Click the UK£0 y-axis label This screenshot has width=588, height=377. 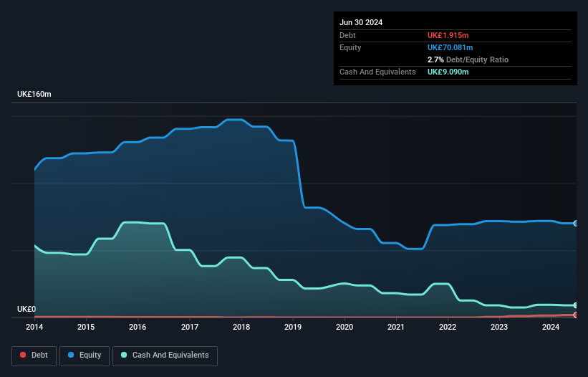[26, 309]
